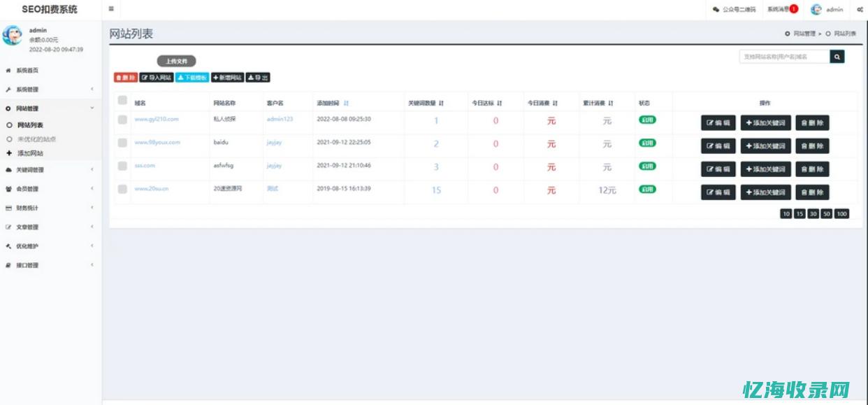Click the red 删除 button in toolbar

coord(125,78)
